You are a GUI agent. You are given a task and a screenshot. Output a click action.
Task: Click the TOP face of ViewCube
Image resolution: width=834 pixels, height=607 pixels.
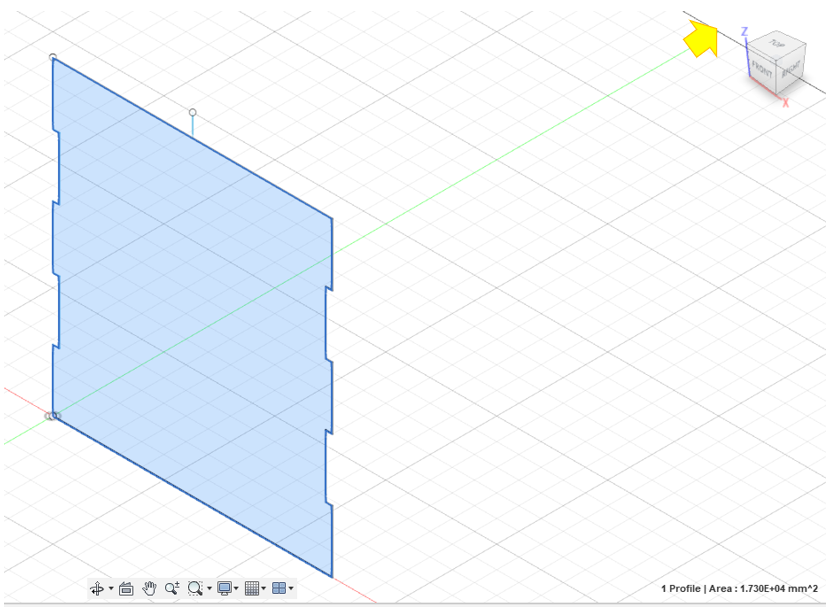pos(778,44)
